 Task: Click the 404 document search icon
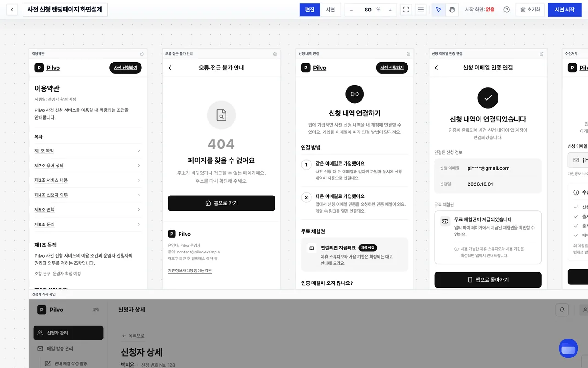click(221, 115)
